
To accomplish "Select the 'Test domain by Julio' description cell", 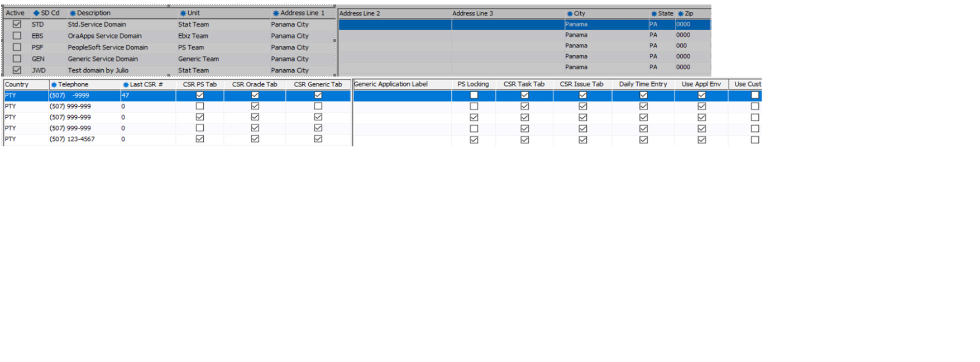I will [x=98, y=70].
